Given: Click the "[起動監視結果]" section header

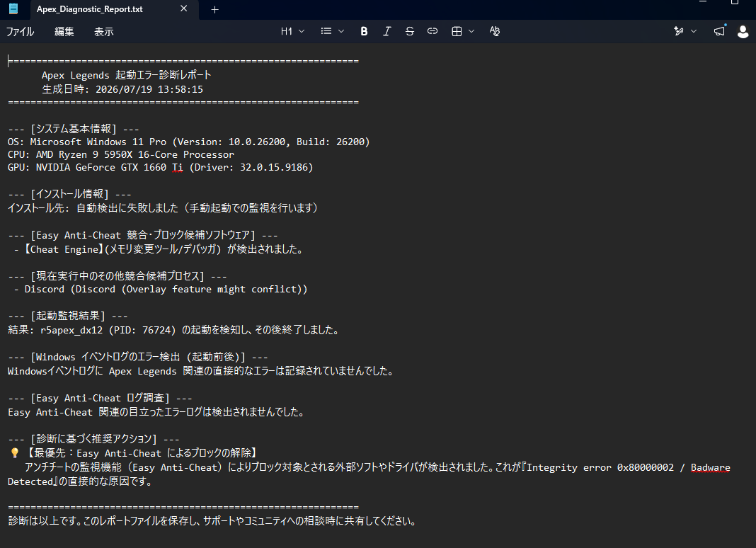Looking at the screenshot, I should tap(67, 316).
